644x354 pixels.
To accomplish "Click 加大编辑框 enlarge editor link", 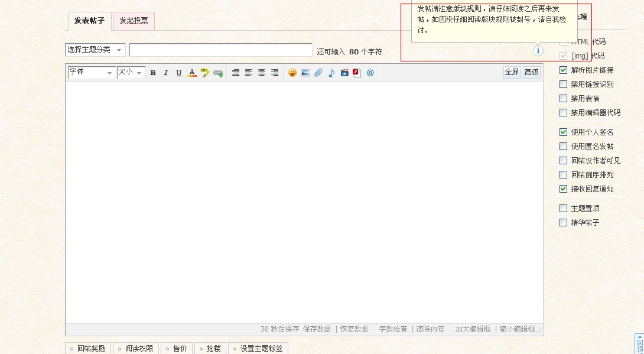I will [x=473, y=329].
